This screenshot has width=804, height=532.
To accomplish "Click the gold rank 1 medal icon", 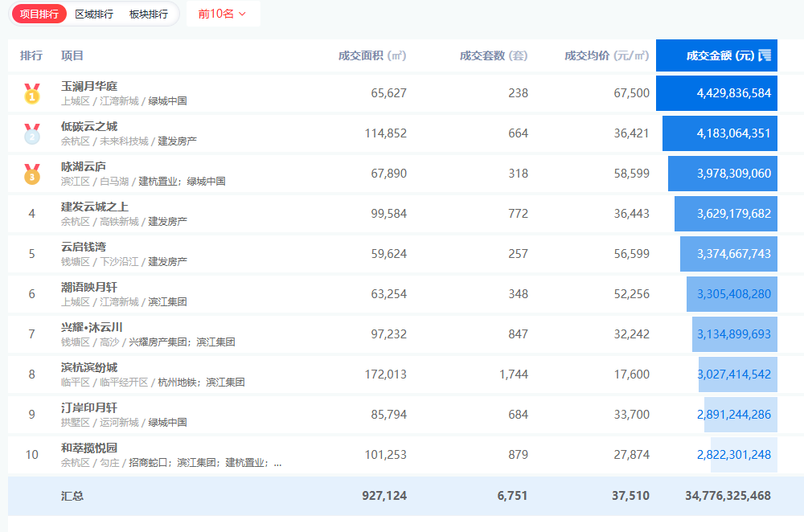I will point(32,94).
